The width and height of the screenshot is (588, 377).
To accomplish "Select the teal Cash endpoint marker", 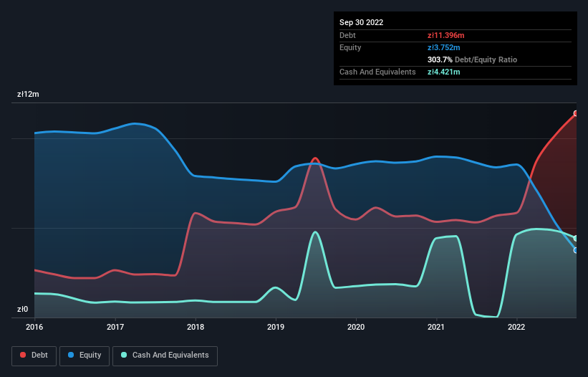I will pyautogui.click(x=576, y=238).
